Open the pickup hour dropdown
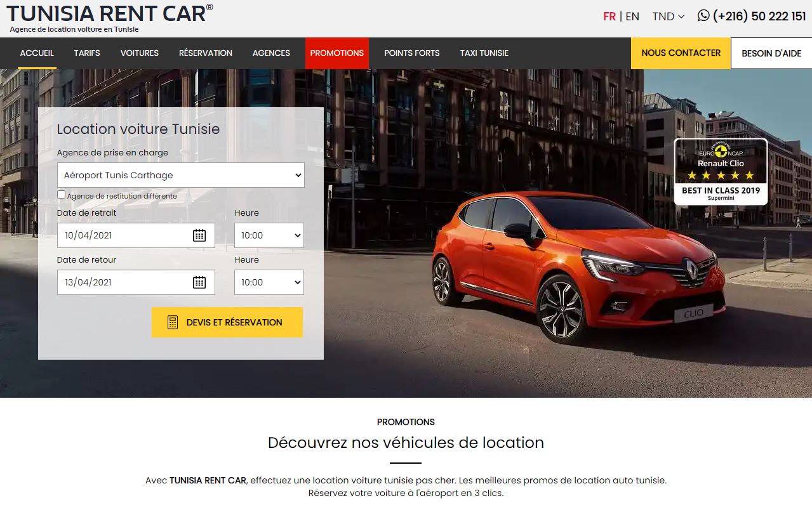The image size is (812, 524). (269, 235)
